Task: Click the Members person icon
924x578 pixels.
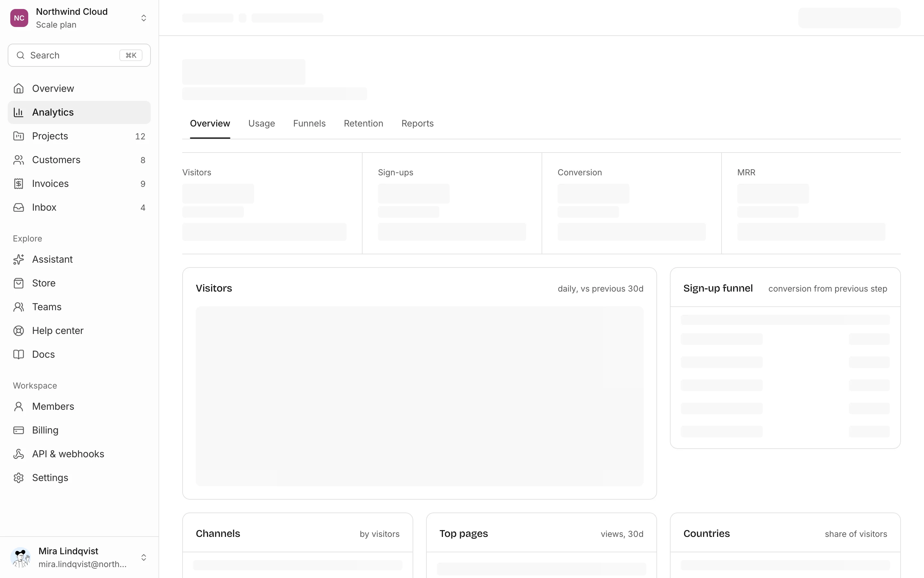Action: 18,406
